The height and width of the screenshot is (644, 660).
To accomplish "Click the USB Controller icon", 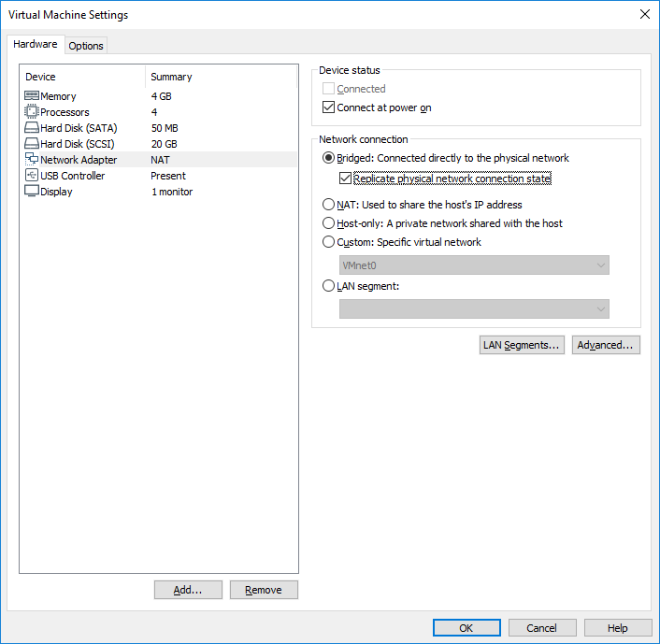I will click(32, 175).
